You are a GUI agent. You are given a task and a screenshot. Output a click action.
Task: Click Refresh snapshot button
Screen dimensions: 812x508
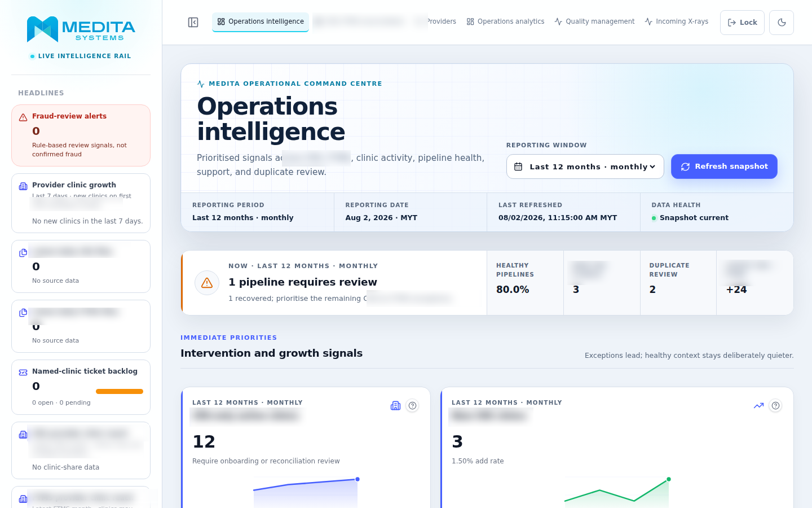coord(724,167)
